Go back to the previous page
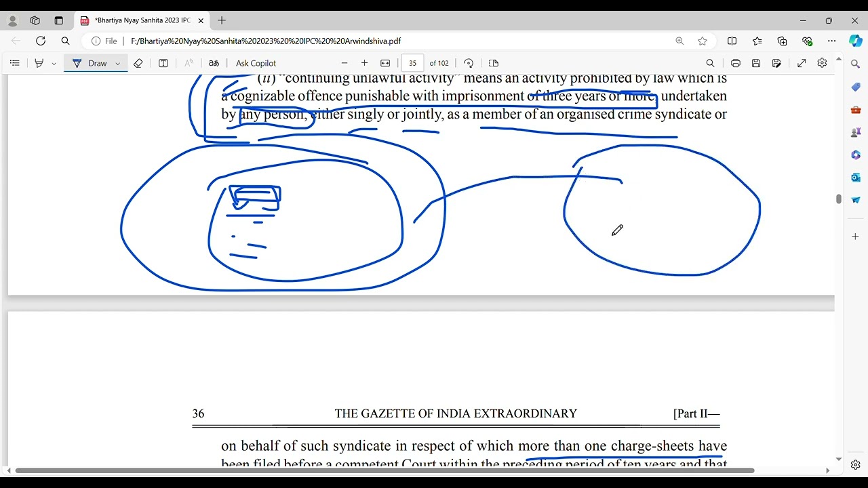The width and height of the screenshot is (868, 488). 16,41
